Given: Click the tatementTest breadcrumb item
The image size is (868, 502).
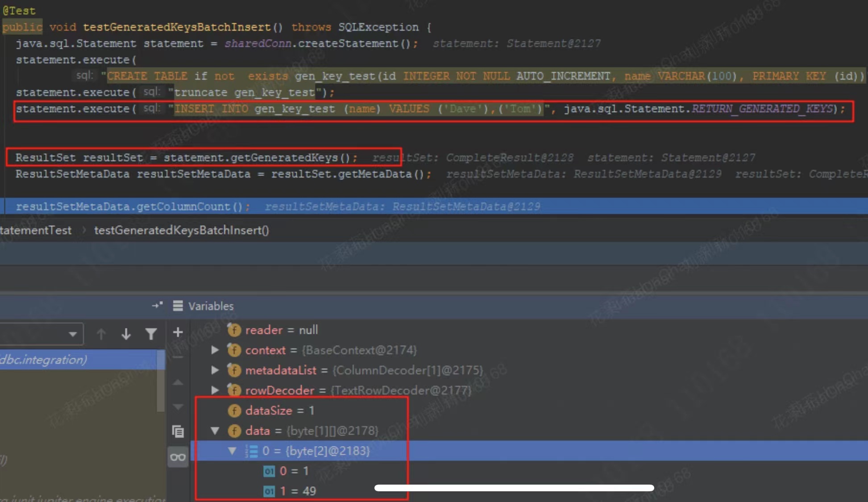Looking at the screenshot, I should point(36,230).
